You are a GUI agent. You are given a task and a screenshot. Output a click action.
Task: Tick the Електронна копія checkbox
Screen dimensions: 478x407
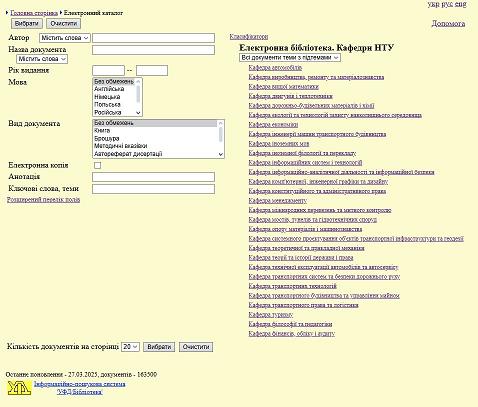pos(97,165)
